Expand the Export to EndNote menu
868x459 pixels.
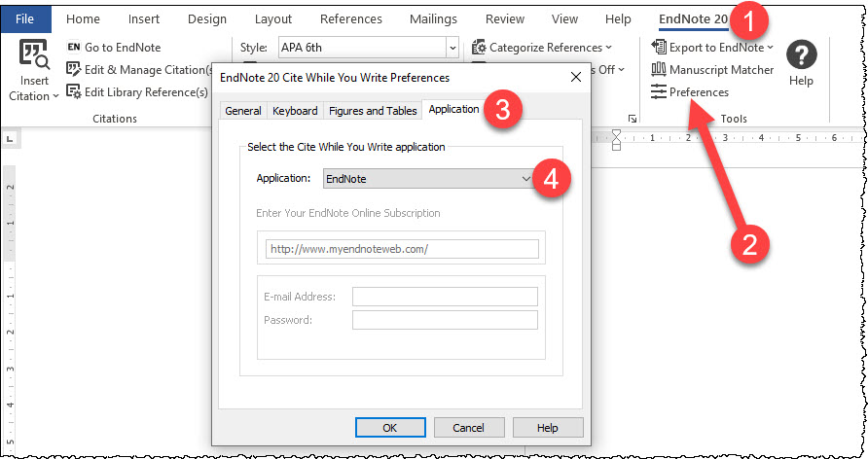pyautogui.click(x=713, y=47)
